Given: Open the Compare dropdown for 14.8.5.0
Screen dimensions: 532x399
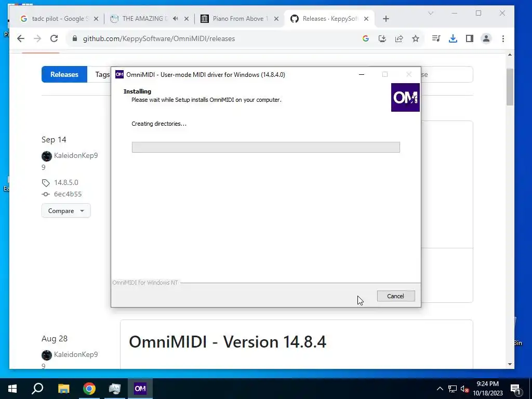Looking at the screenshot, I should 66,211.
